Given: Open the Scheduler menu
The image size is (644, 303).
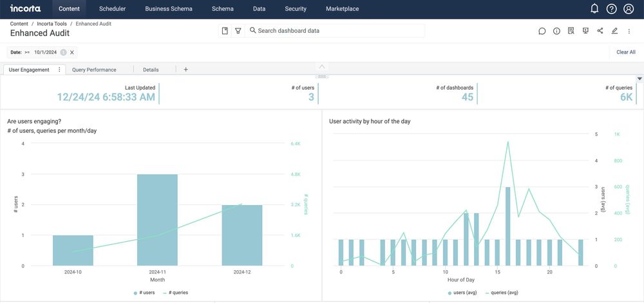Looking at the screenshot, I should [x=112, y=8].
